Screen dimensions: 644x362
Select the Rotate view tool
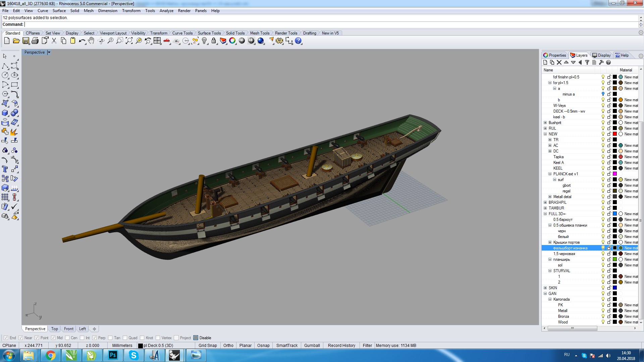click(x=101, y=41)
